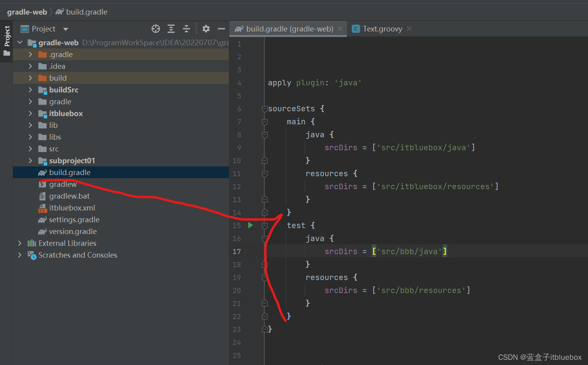
Task: Click fold end marker at line 10
Action: [265, 160]
